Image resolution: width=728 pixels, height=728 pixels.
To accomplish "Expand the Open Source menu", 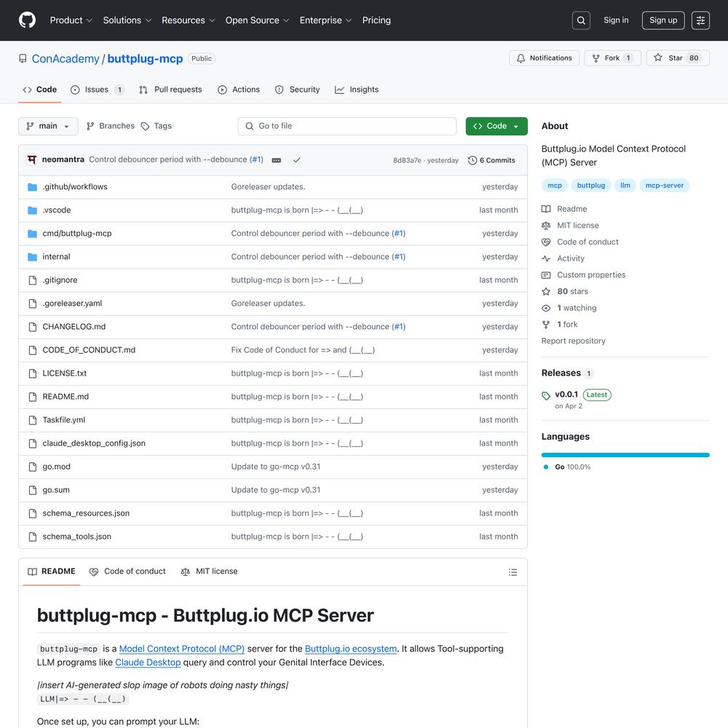I will pyautogui.click(x=257, y=20).
